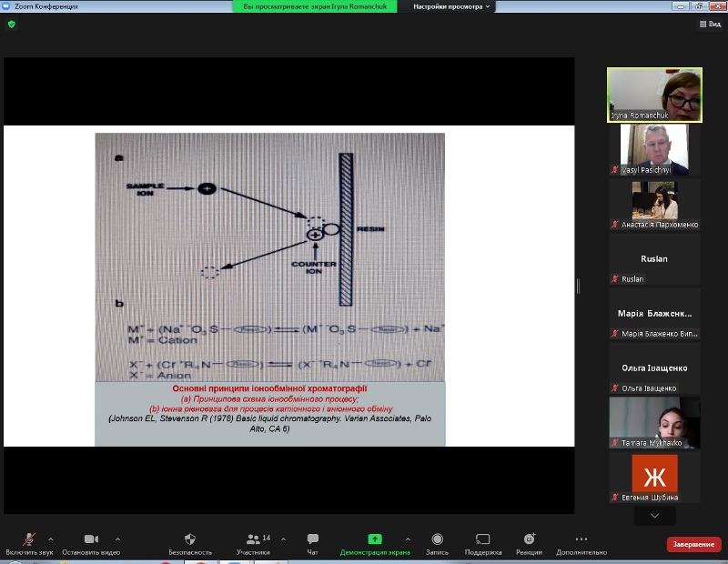
Task: Select Iryna Romanchuk's video thumbnail
Action: [654, 95]
